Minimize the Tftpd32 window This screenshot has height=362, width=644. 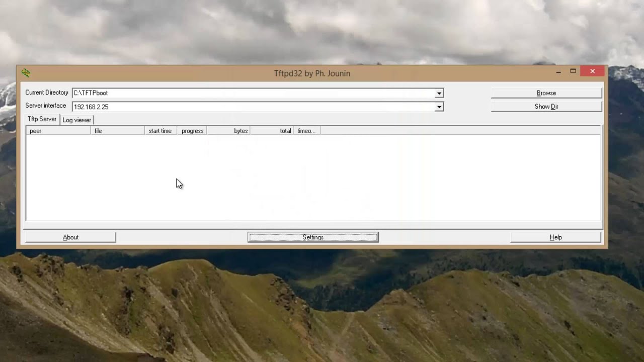(x=558, y=72)
